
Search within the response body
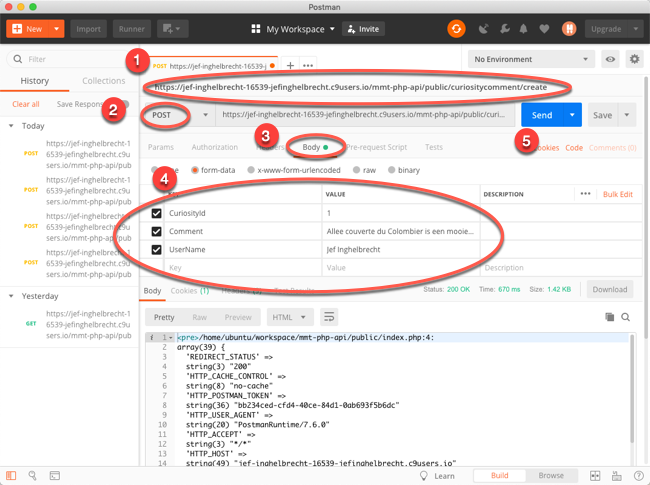tap(626, 317)
